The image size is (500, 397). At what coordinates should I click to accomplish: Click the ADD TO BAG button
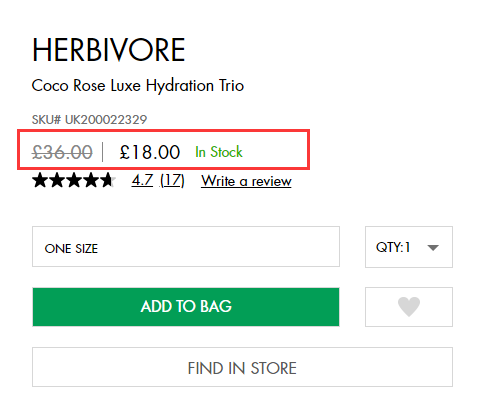point(186,307)
